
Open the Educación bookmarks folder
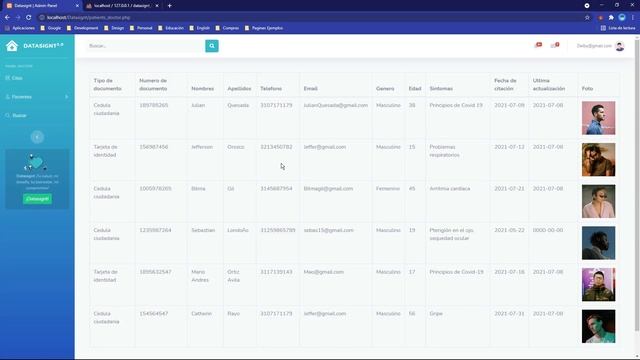click(x=171, y=28)
